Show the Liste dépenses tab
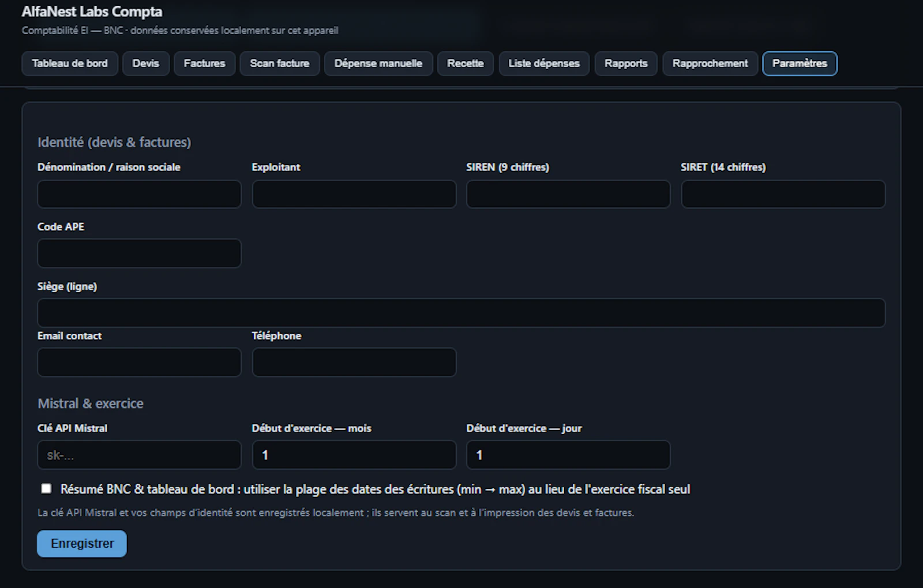Viewport: 923px width, 588px height. (544, 63)
